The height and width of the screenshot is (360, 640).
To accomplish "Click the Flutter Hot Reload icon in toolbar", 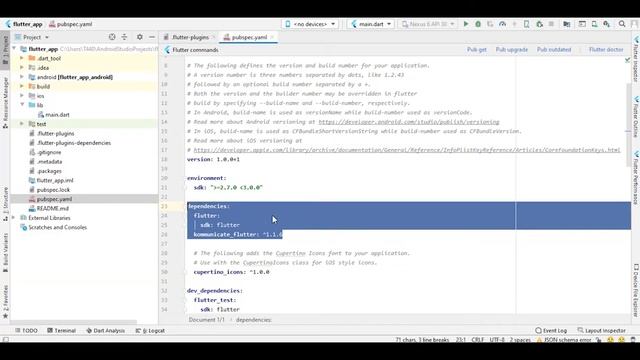I will 515,24.
